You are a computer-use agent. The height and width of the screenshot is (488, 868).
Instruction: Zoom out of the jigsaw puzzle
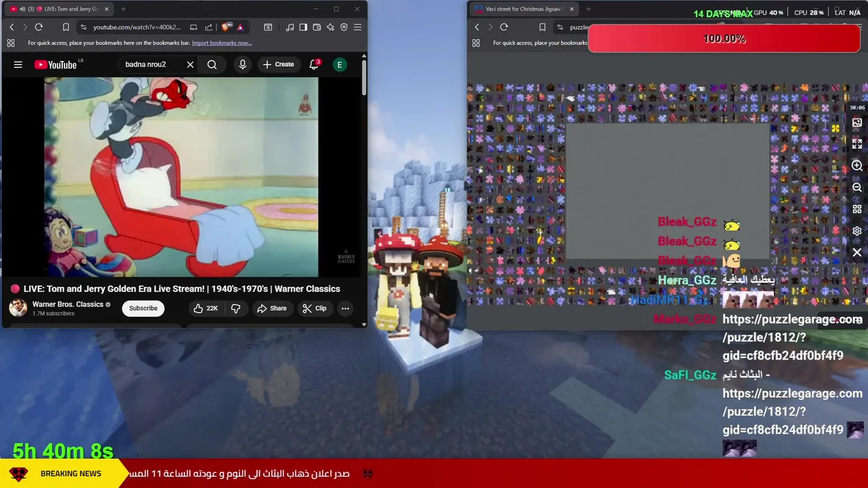[857, 188]
